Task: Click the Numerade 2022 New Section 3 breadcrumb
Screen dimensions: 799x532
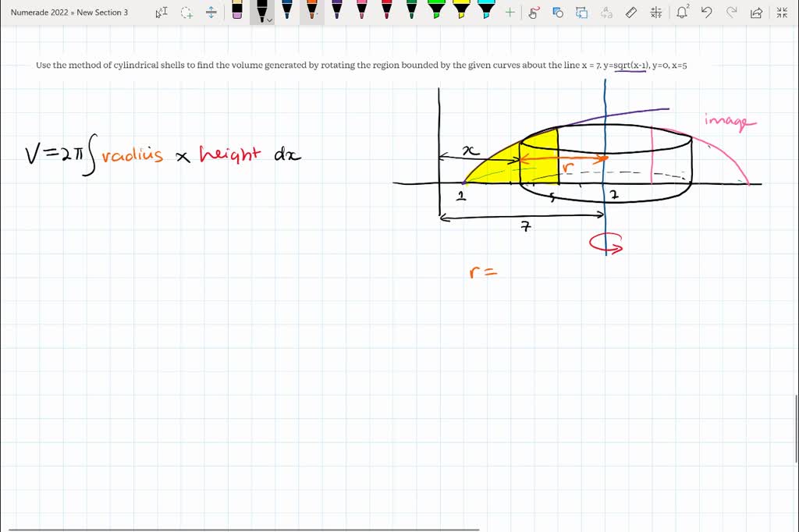Action: [69, 12]
